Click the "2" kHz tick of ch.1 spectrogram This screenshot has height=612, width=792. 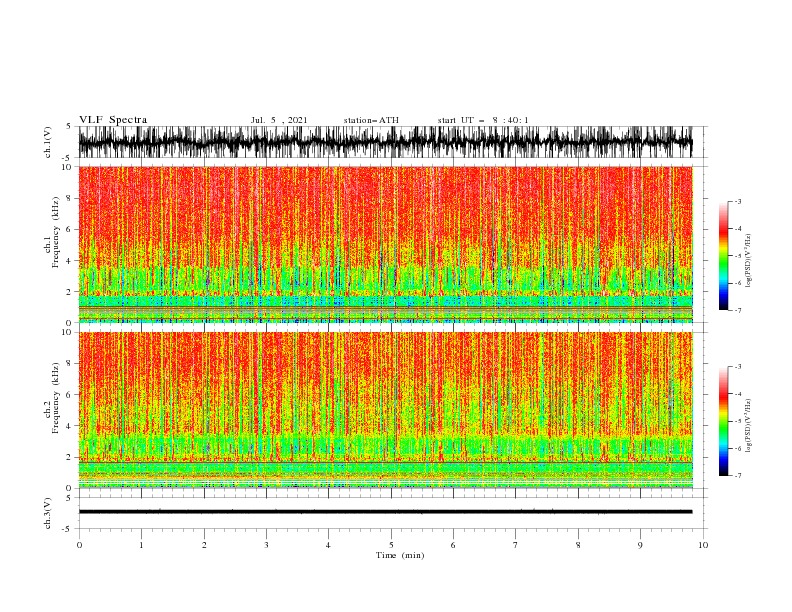(70, 291)
